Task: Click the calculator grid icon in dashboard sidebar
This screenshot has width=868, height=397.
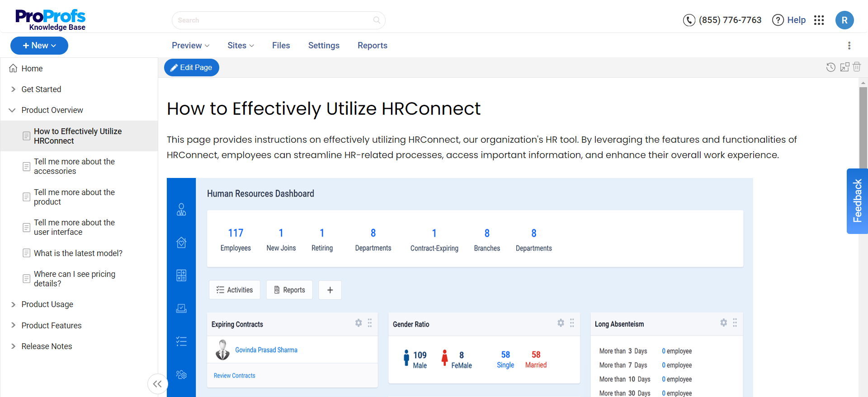Action: click(x=181, y=276)
